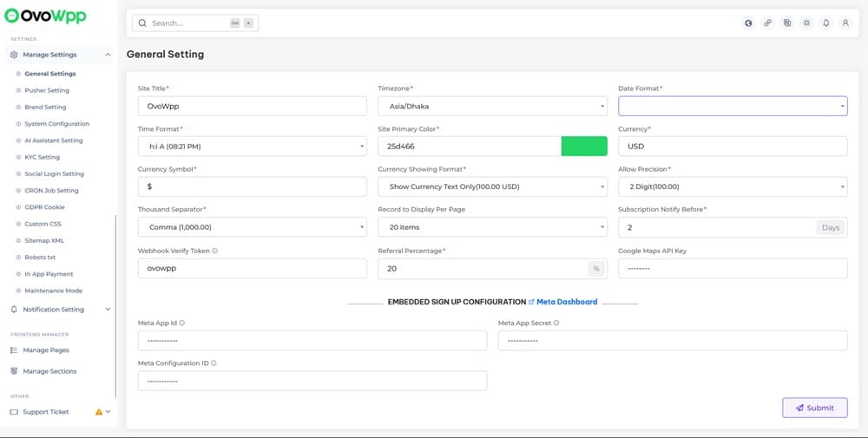868x438 pixels.
Task: Open Maintenance Mode from the sidebar
Action: [x=53, y=291]
